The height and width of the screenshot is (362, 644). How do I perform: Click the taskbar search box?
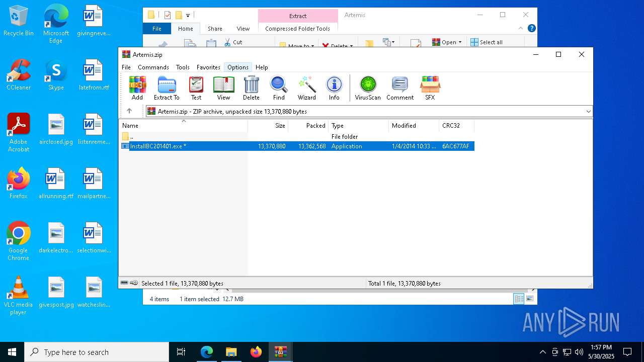(97, 352)
